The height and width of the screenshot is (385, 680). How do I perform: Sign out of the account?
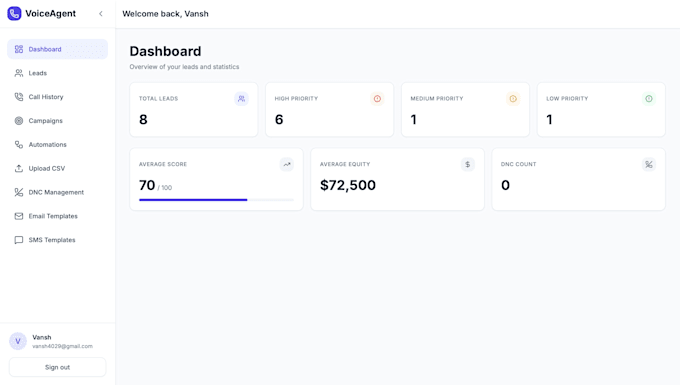(57, 367)
